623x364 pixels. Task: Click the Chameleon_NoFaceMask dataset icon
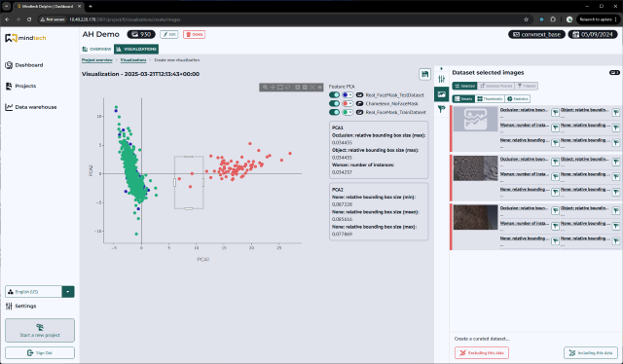click(359, 104)
